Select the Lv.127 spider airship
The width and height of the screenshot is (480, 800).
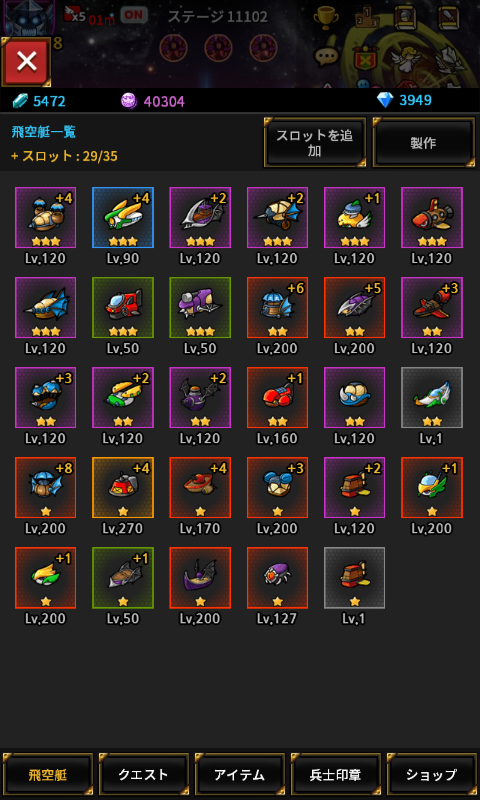pyautogui.click(x=277, y=578)
